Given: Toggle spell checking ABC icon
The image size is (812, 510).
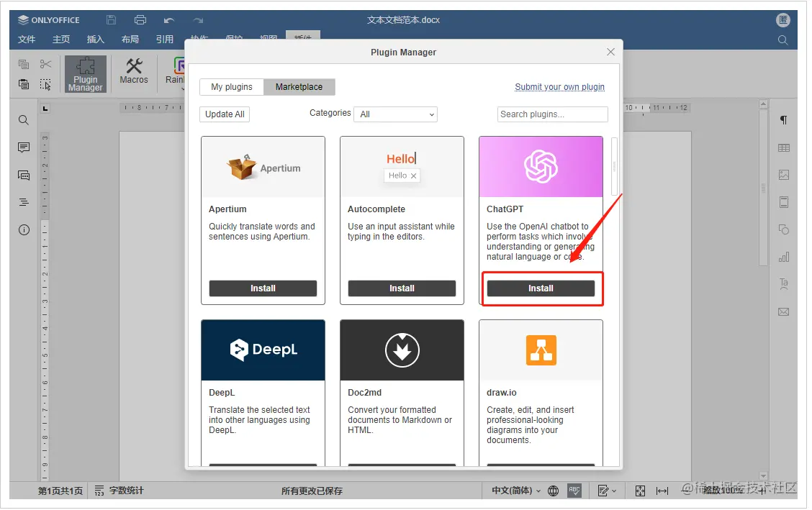Looking at the screenshot, I should [x=574, y=491].
